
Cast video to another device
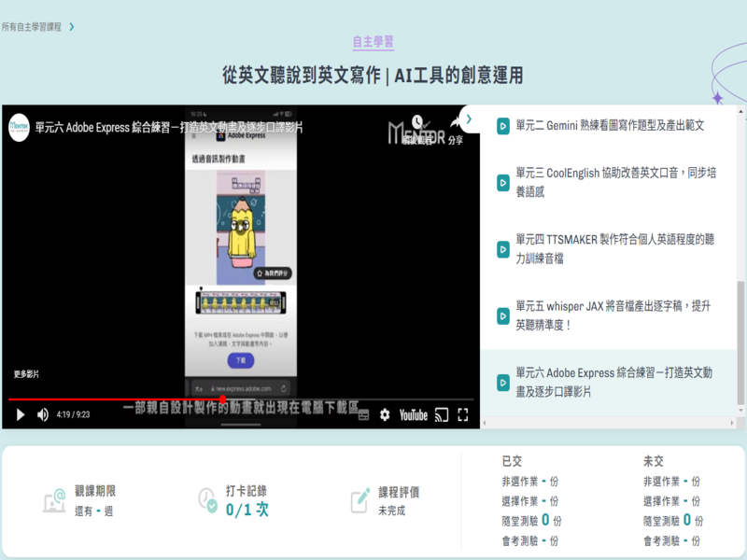(443, 414)
